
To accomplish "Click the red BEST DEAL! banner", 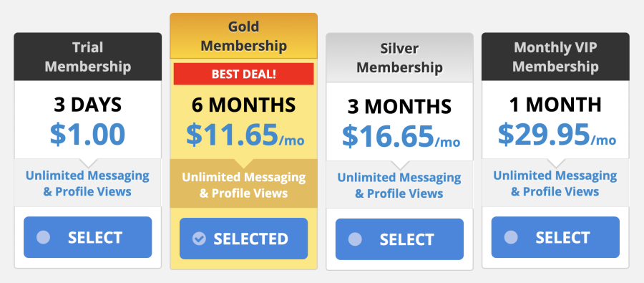I will 243,74.
